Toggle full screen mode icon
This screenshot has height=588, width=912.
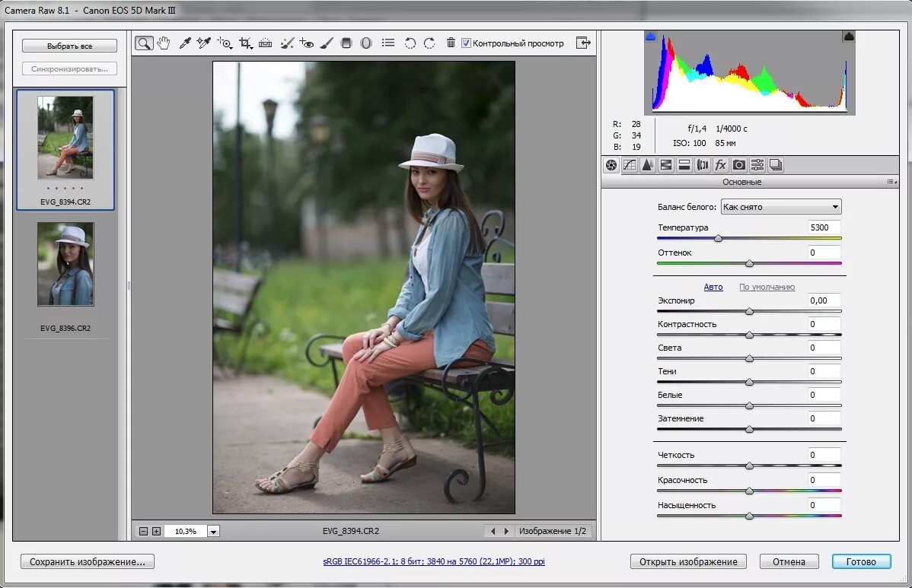coord(583,43)
